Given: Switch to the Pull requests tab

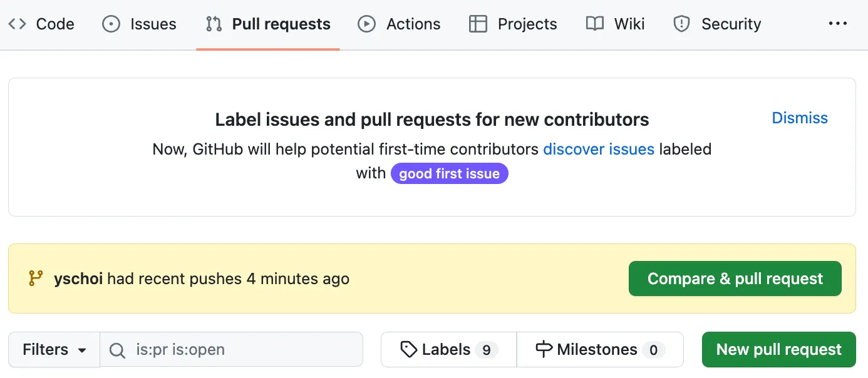Looking at the screenshot, I should coord(281,24).
